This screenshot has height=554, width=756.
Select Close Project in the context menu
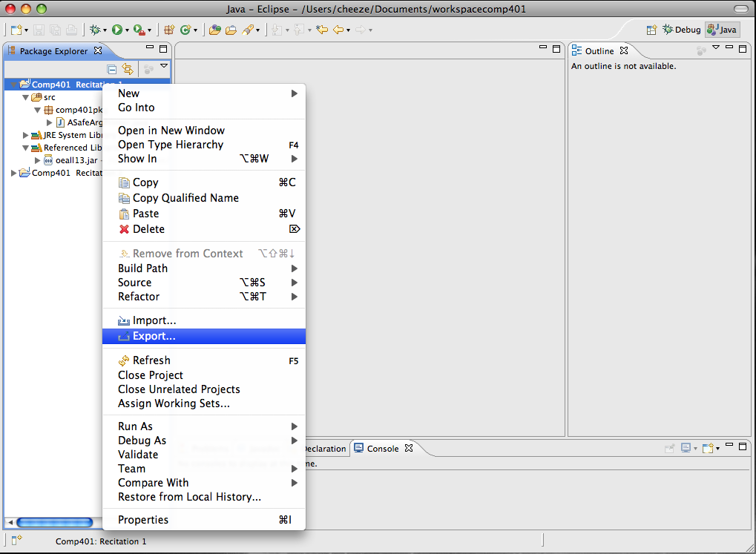204,375
